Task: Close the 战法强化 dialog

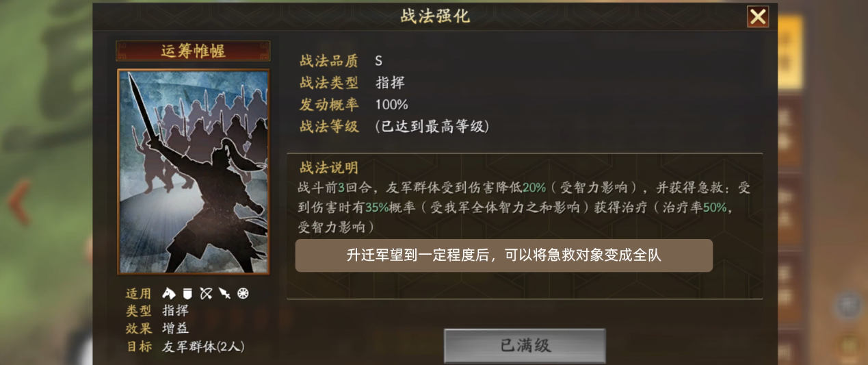Action: 758,16
